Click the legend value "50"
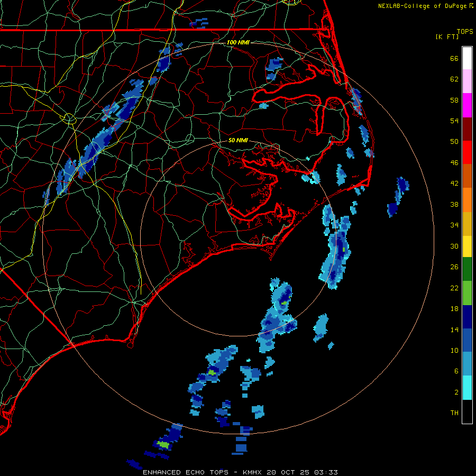The image size is (476, 476). click(x=454, y=142)
